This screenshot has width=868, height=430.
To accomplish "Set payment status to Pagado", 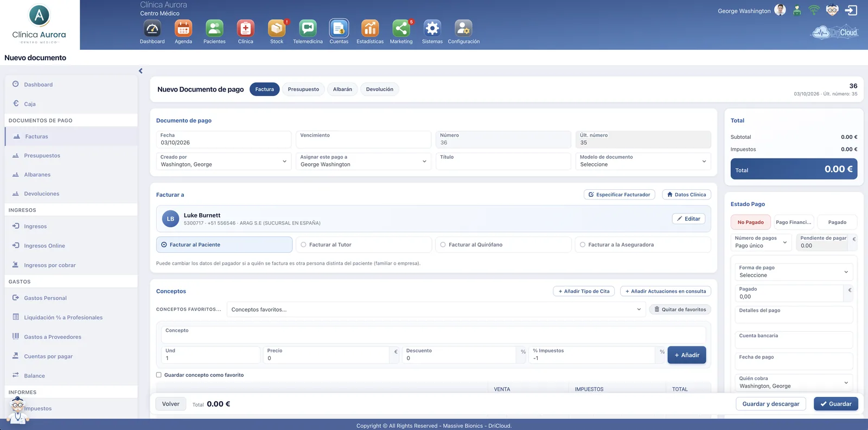I will (837, 222).
